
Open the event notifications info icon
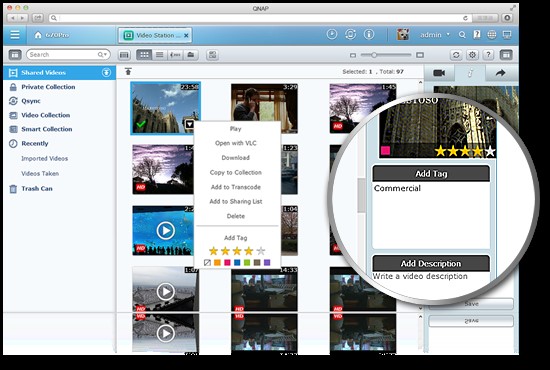[369, 34]
